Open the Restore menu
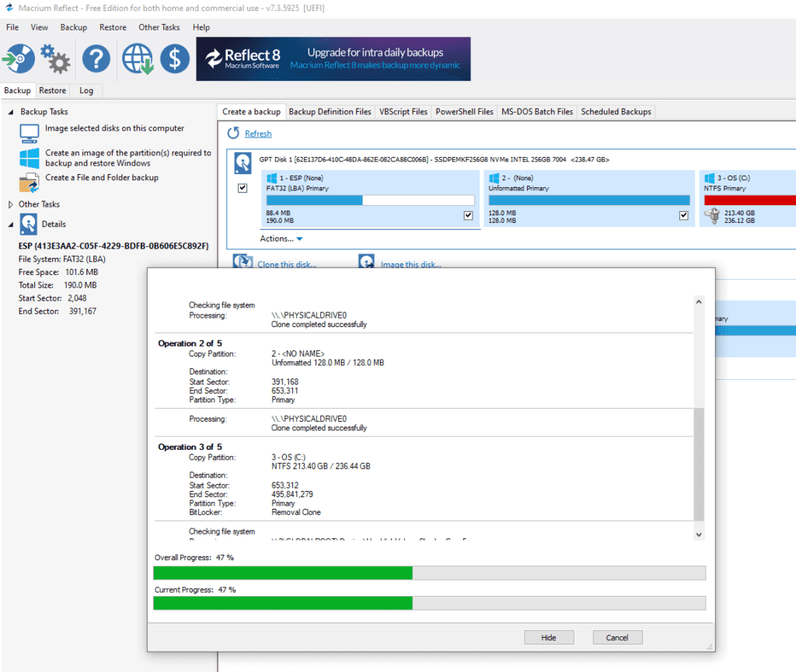This screenshot has width=796, height=672. [113, 27]
